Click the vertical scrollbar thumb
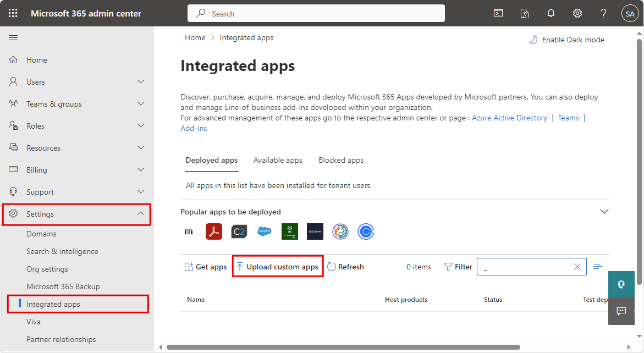 tap(639, 162)
